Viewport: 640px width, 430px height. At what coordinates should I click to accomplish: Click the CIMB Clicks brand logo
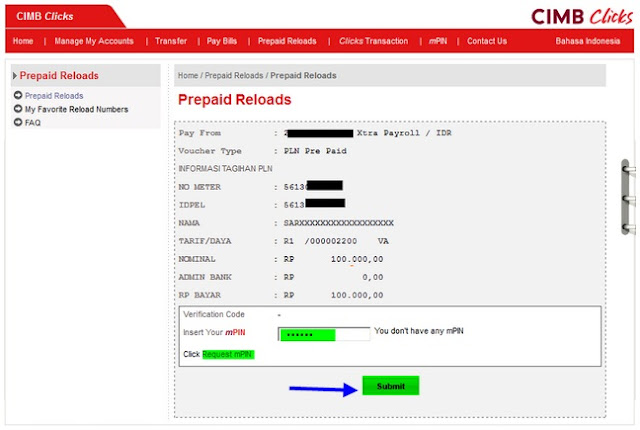point(582,16)
